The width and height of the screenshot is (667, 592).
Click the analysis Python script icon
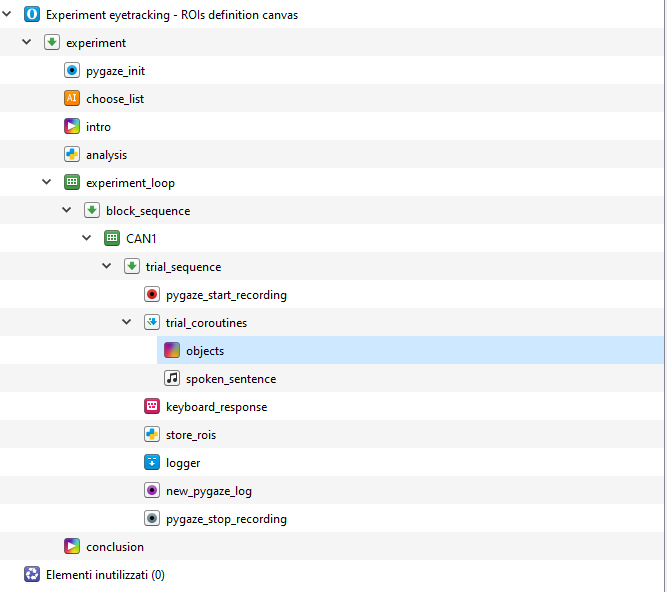[x=72, y=155]
